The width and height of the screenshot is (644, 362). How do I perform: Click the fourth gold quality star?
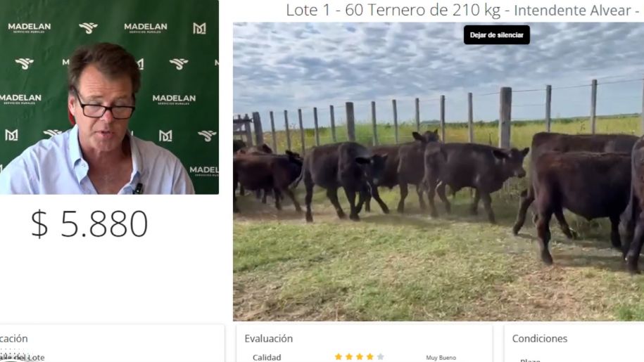click(370, 356)
